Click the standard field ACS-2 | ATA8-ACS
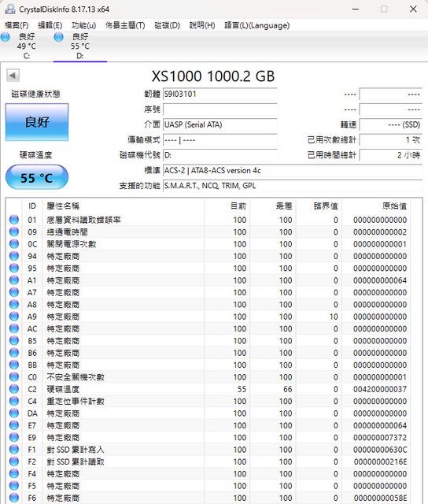Viewport: 428px width, 504px height. [x=293, y=170]
